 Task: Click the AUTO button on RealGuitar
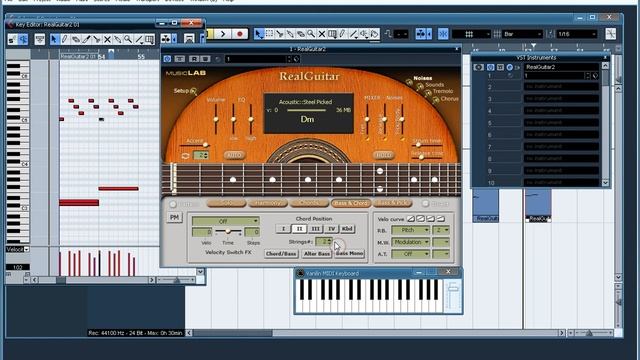234,155
